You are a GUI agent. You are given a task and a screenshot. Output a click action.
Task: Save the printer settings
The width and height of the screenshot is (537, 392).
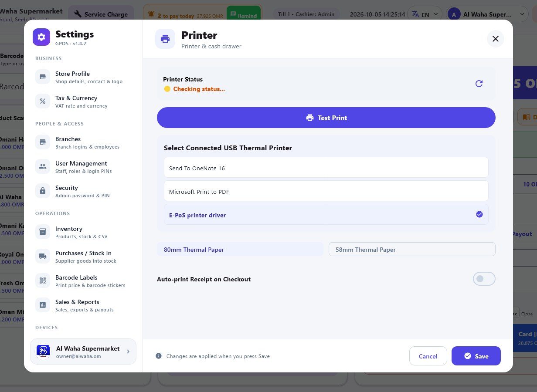point(476,356)
